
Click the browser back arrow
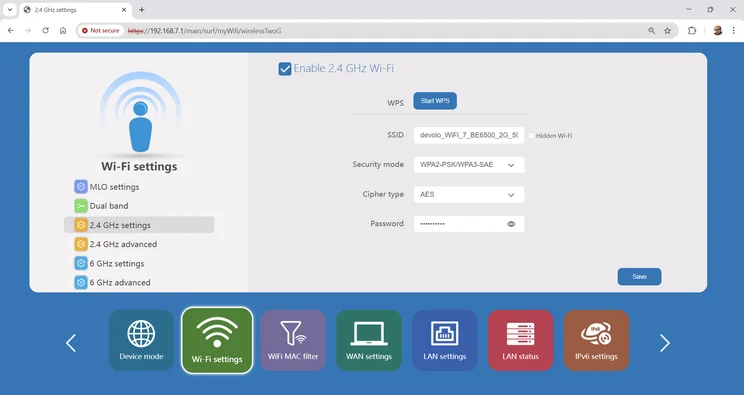pyautogui.click(x=11, y=30)
